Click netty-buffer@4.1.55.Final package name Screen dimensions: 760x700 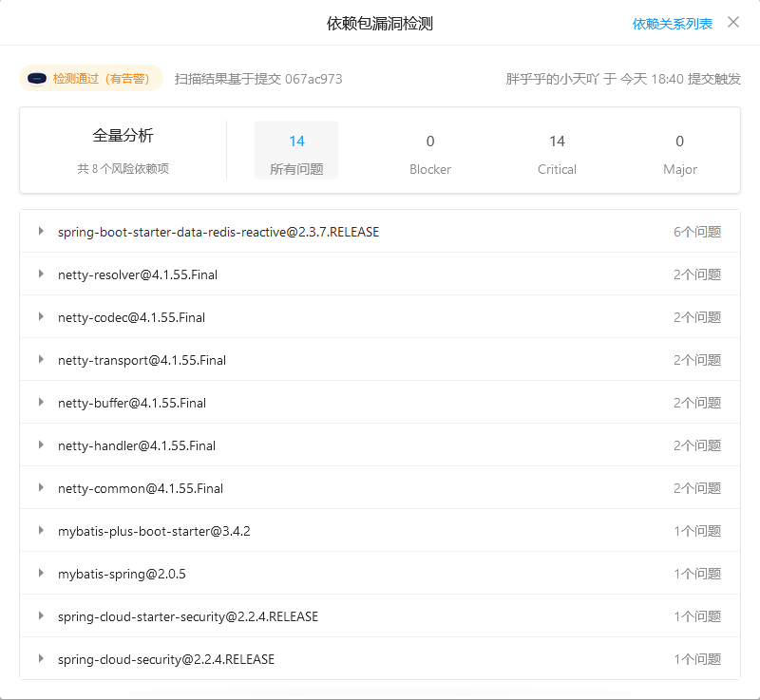(132, 403)
